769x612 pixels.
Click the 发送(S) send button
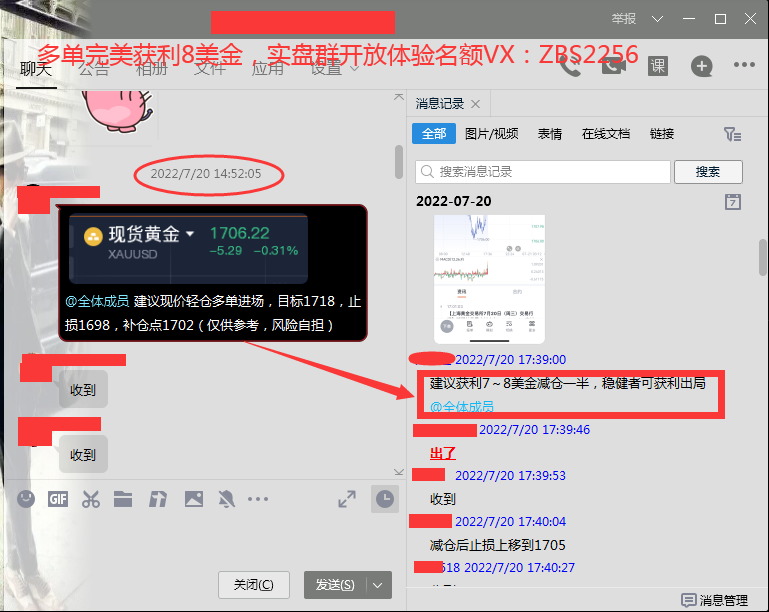[335, 585]
